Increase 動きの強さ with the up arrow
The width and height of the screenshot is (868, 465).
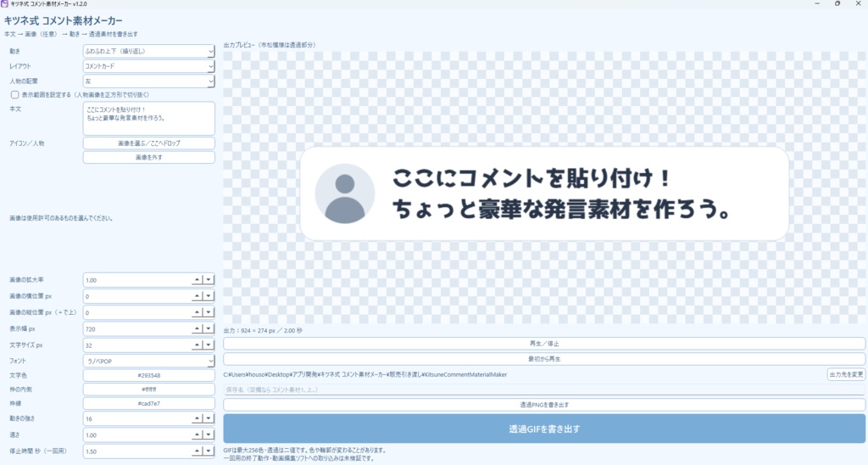click(x=197, y=418)
